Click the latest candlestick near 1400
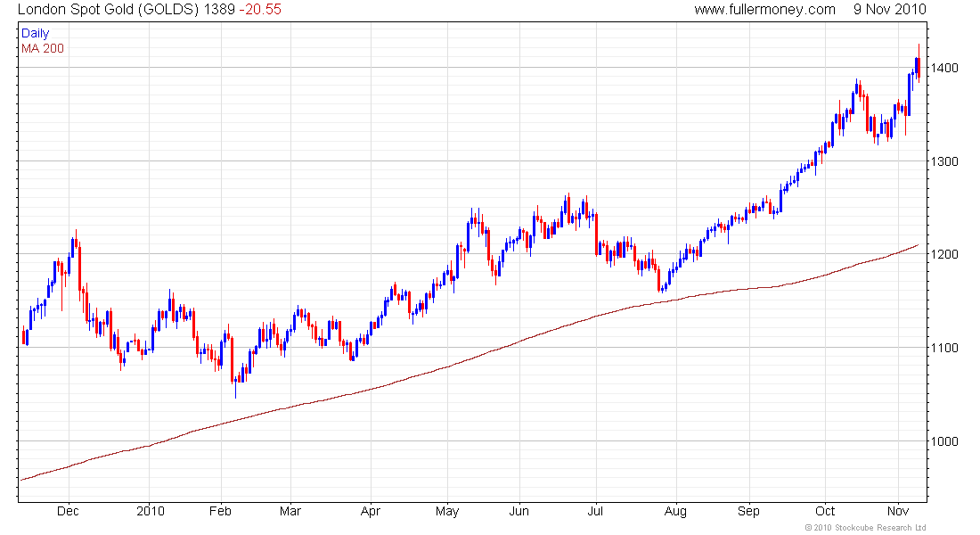980x535 pixels. 919,64
